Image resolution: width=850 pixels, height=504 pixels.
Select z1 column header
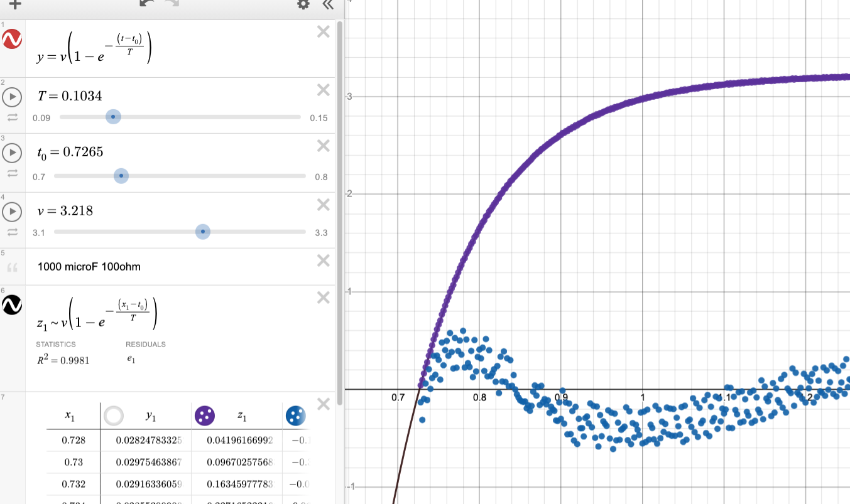click(x=242, y=416)
